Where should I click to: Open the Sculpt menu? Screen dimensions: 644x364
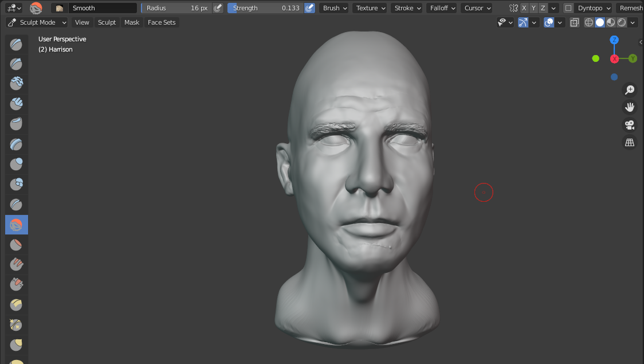pyautogui.click(x=107, y=22)
